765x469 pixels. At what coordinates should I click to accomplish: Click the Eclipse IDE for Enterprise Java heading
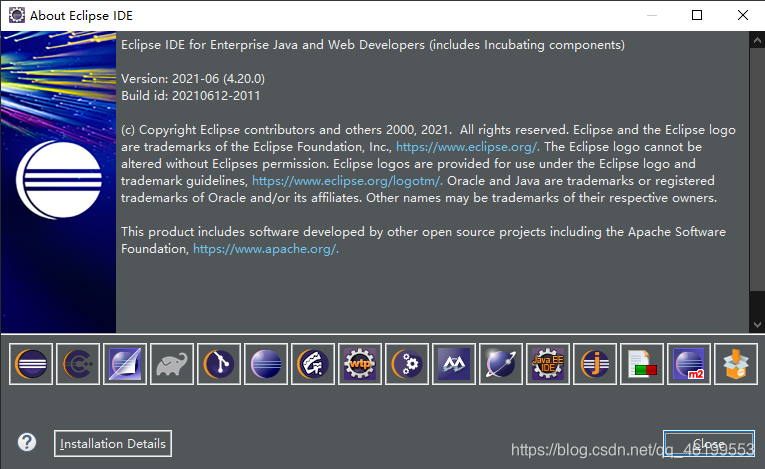(373, 45)
